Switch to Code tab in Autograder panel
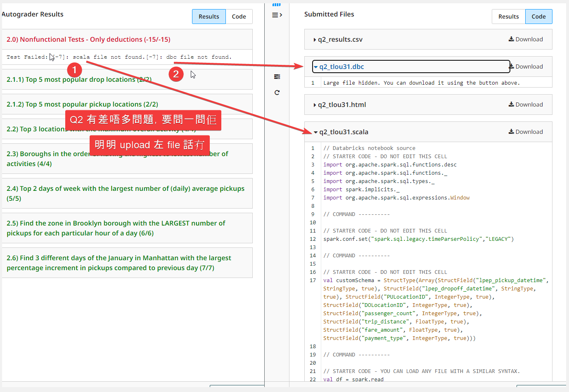Image resolution: width=569 pixels, height=392 pixels. click(239, 17)
